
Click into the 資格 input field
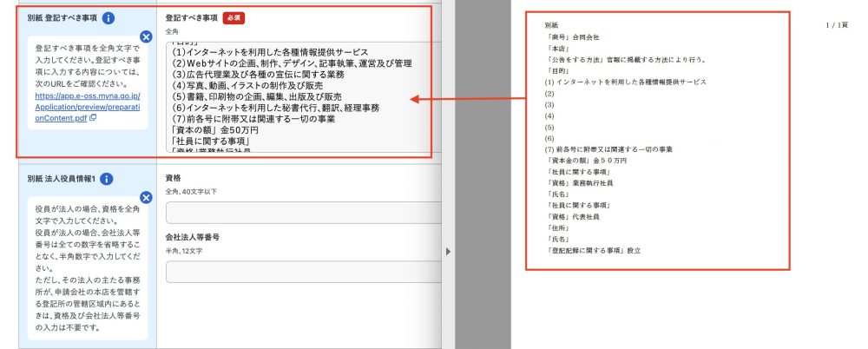[302, 213]
